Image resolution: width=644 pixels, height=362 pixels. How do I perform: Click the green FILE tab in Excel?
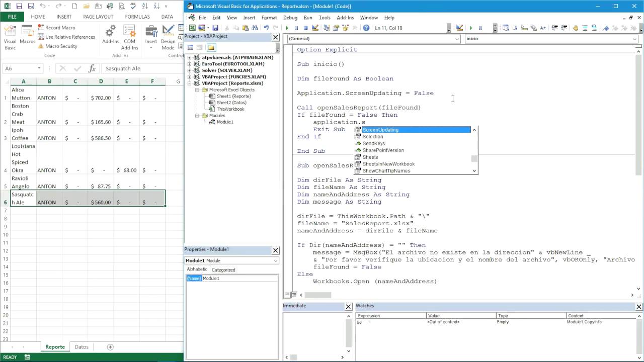12,17
